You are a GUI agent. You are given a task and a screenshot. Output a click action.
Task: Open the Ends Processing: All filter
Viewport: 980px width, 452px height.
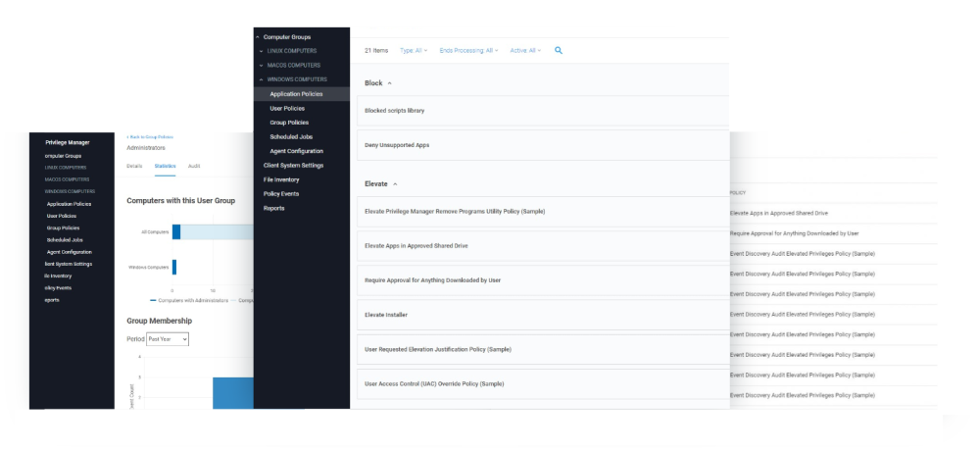[x=468, y=50]
